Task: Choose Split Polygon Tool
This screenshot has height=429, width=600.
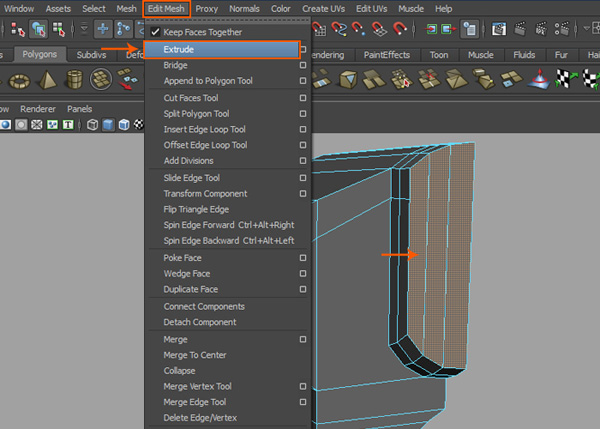Action: [x=196, y=114]
